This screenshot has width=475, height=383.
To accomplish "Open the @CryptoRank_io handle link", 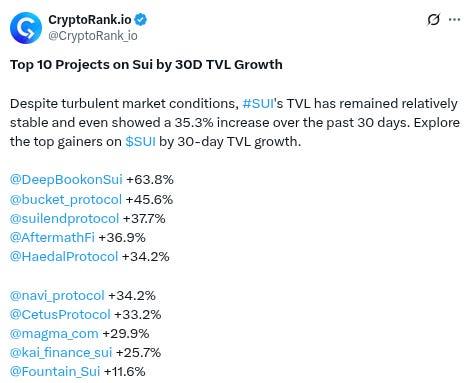I will (93, 36).
